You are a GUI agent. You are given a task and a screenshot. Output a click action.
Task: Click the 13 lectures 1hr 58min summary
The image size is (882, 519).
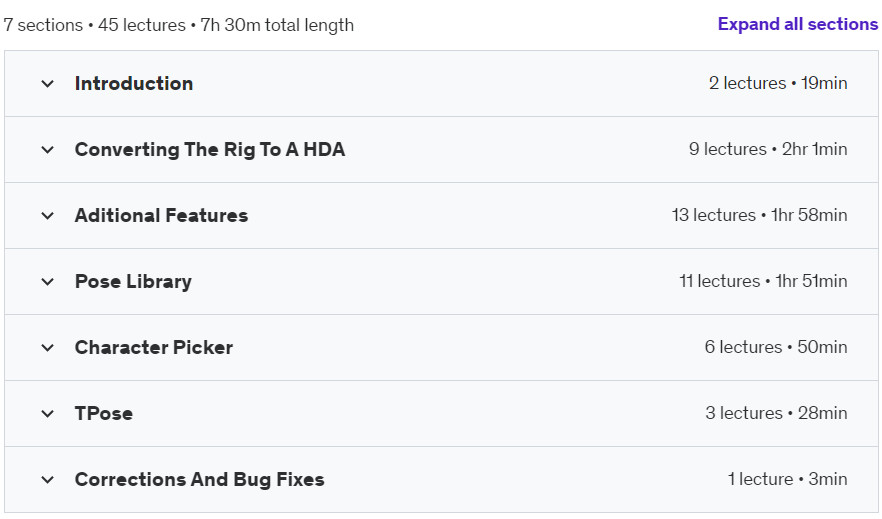pyautogui.click(x=759, y=215)
